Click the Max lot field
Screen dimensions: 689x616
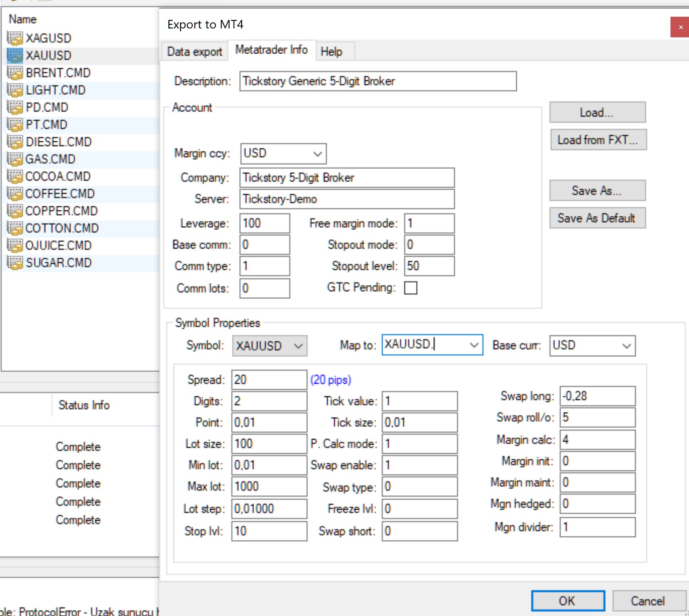click(x=269, y=487)
